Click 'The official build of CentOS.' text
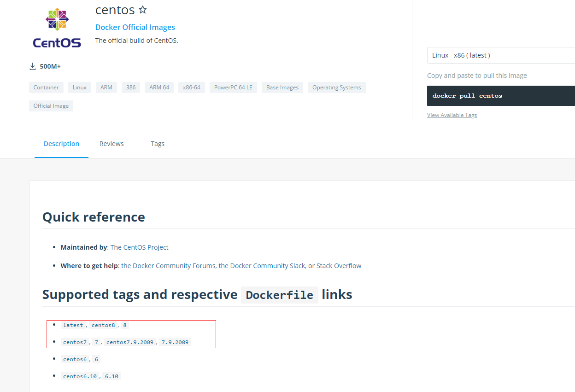 pyautogui.click(x=137, y=41)
